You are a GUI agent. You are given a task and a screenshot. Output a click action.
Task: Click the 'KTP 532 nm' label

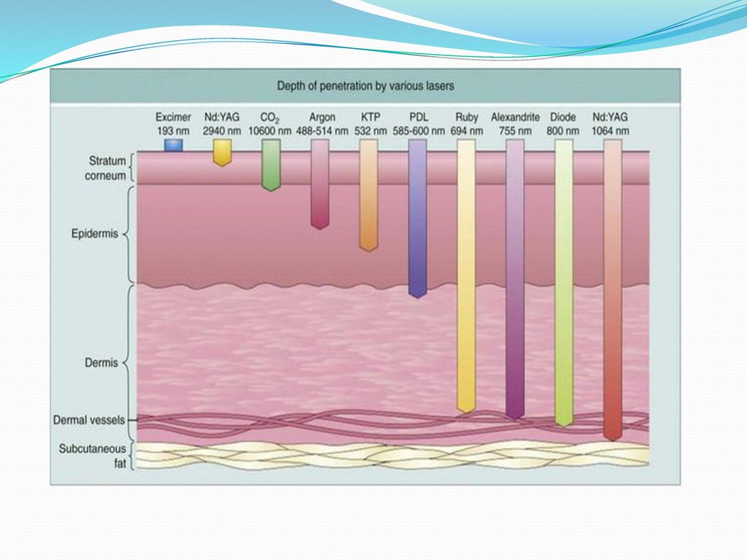370,124
